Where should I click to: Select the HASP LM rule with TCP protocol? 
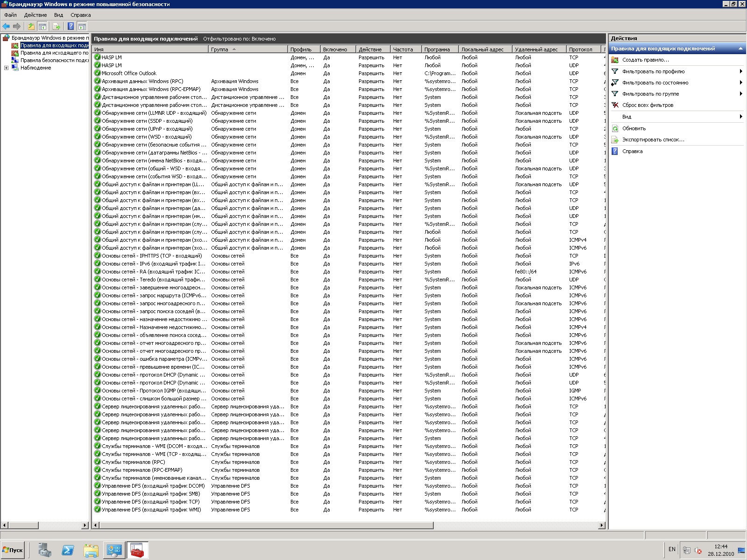point(349,57)
